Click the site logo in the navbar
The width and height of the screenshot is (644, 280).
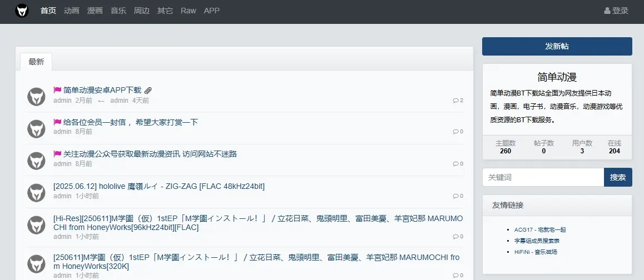[22, 11]
